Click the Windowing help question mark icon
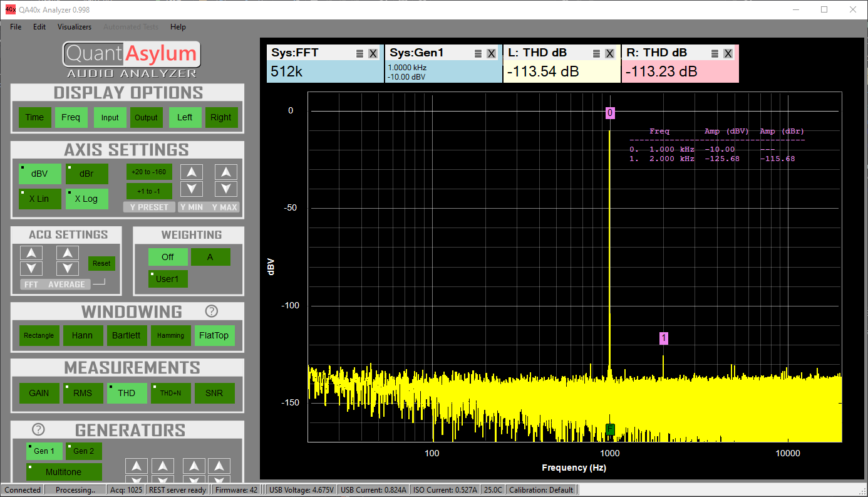Screen dimensions: 868x497 pos(212,311)
